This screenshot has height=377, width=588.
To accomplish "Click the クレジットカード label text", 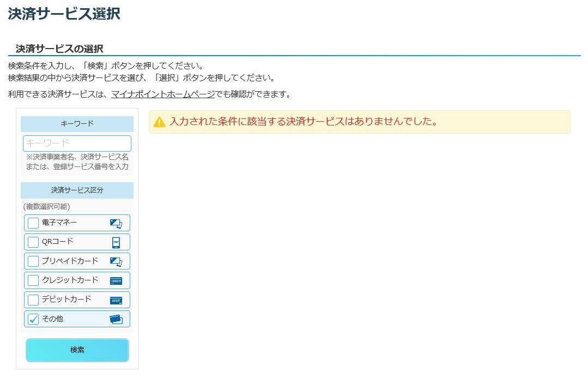I will click(x=70, y=280).
